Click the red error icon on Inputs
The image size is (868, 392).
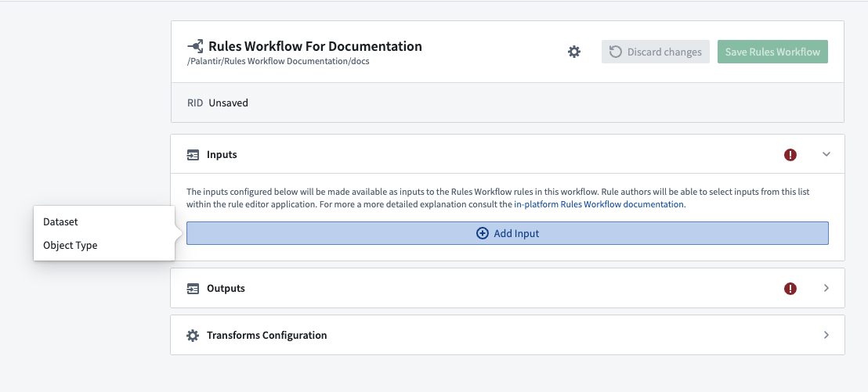point(790,155)
